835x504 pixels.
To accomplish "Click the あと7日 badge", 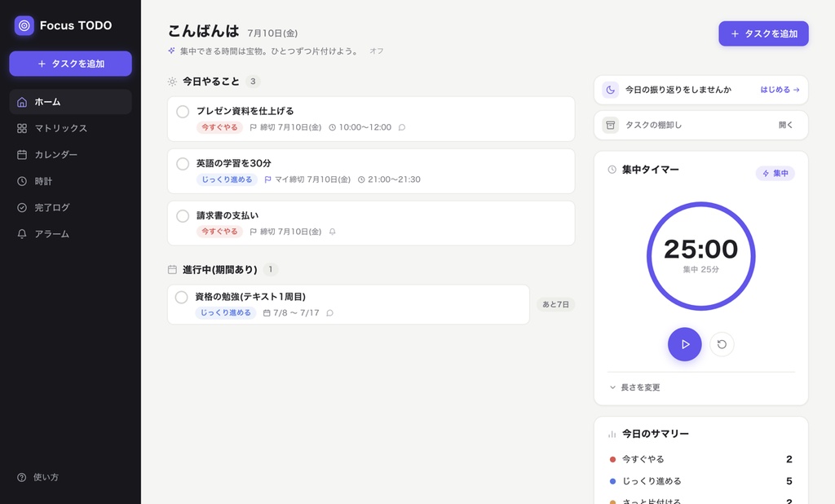I will 555,304.
